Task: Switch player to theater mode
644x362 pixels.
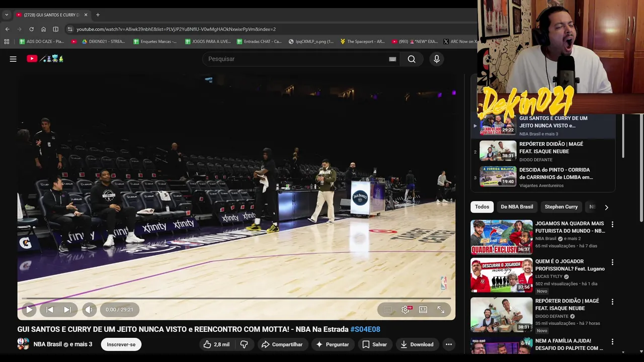Action: [x=423, y=310]
